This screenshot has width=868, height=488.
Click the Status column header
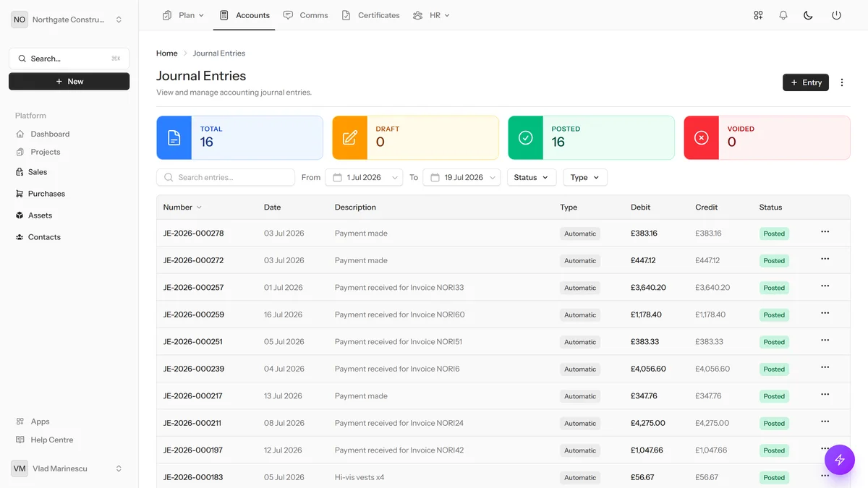click(771, 207)
